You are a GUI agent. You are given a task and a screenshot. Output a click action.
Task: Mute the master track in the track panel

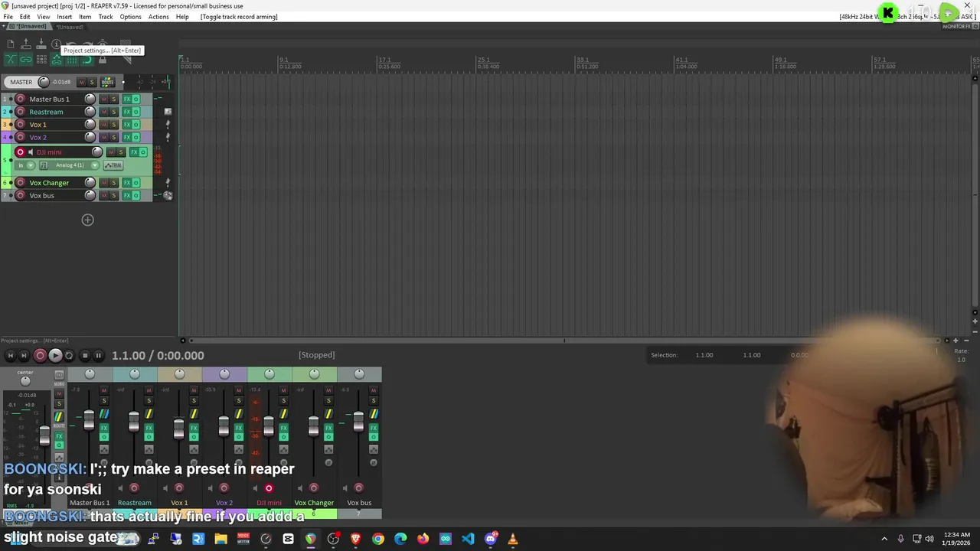pos(81,82)
